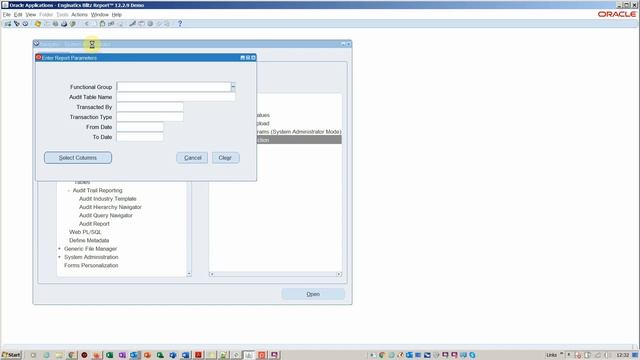Click the Clear button in parameters dialog
Image resolution: width=640 pixels, height=360 pixels.
pyautogui.click(x=225, y=158)
